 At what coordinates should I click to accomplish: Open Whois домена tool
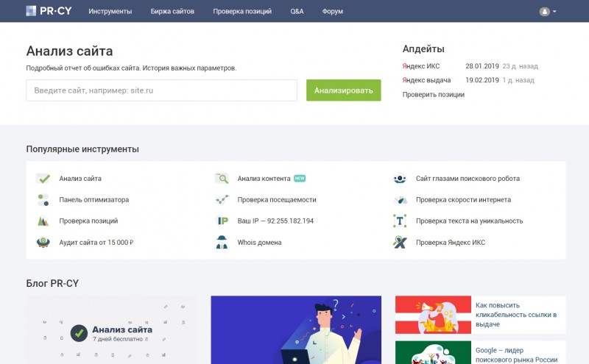coord(259,243)
